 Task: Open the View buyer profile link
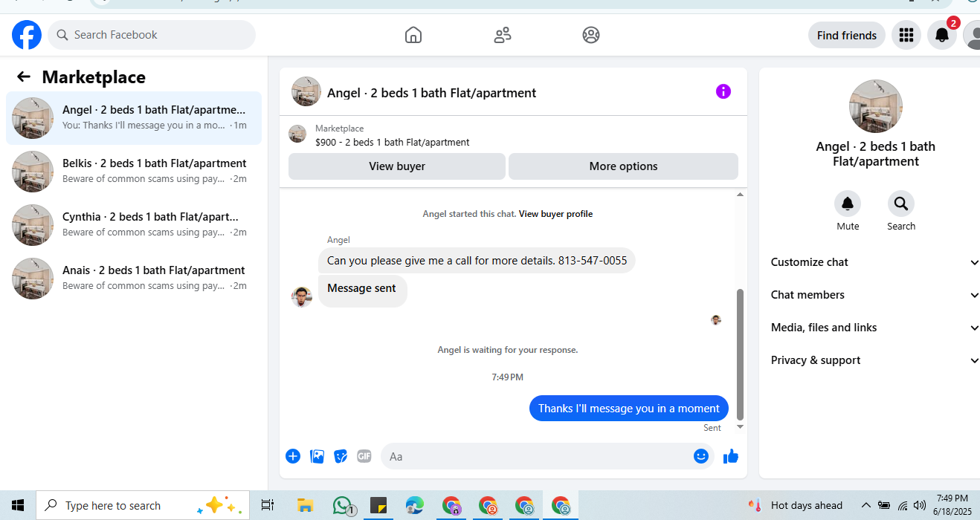click(x=555, y=214)
